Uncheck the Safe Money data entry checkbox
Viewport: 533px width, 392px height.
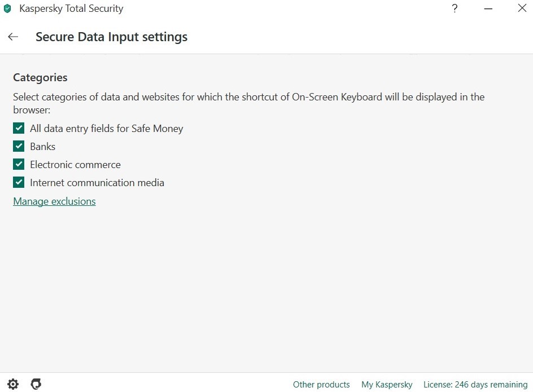19,128
